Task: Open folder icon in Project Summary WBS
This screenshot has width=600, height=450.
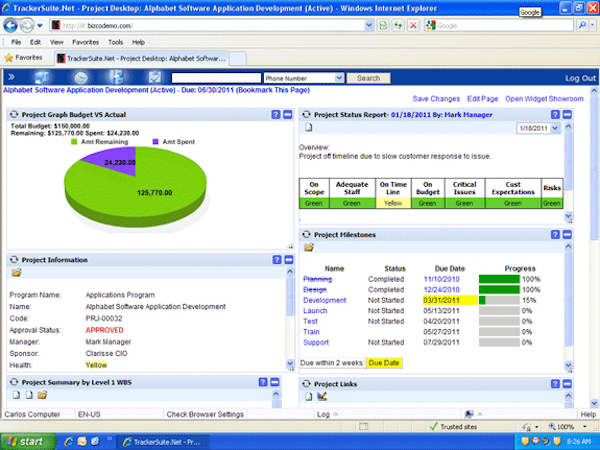Action: tap(42, 395)
